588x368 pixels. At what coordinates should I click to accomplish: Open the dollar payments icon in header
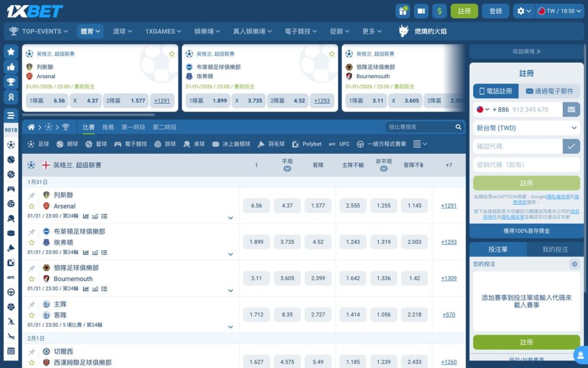(440, 10)
